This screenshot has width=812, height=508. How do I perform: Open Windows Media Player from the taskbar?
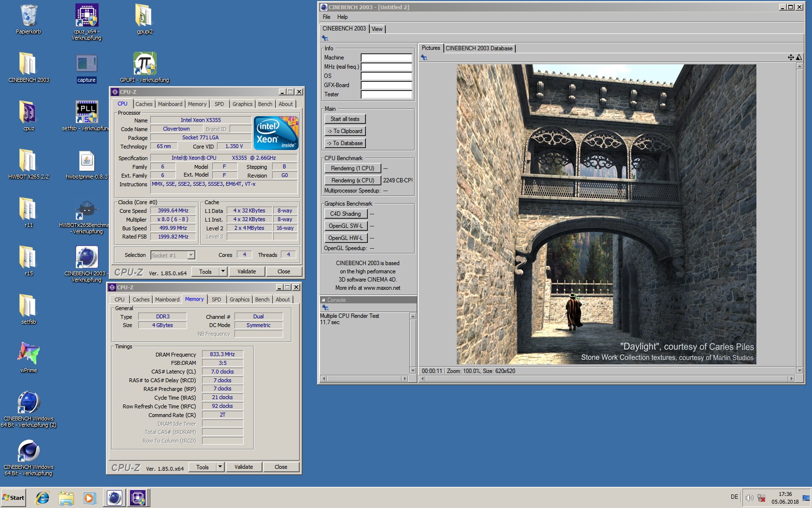[89, 497]
